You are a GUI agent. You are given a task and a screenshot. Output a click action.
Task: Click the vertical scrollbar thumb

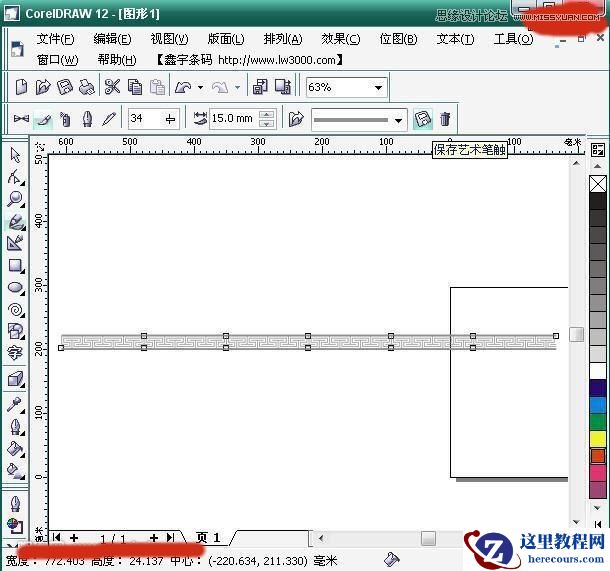click(x=576, y=335)
